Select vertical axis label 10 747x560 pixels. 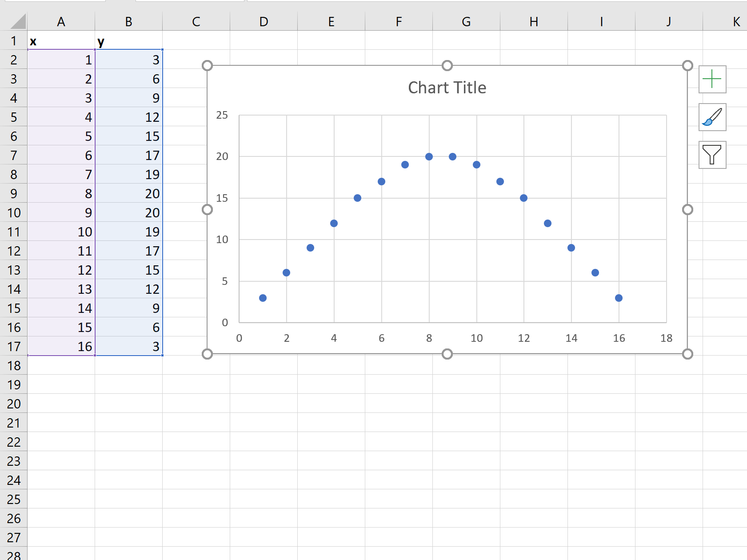(x=222, y=240)
